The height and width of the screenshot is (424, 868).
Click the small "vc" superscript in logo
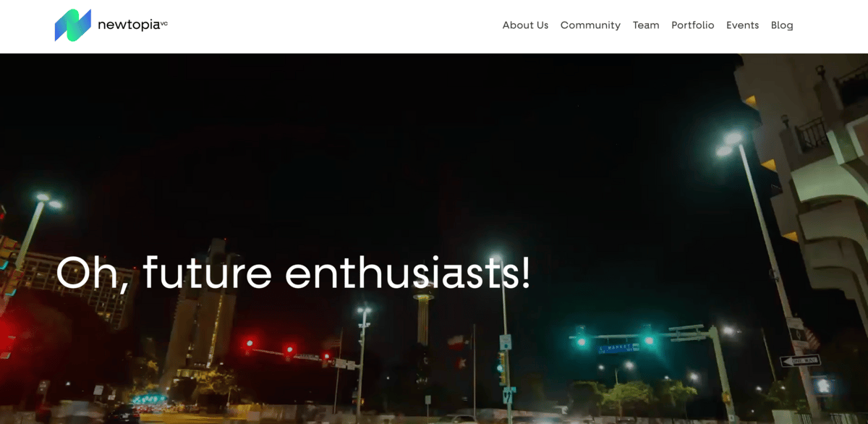pos(164,22)
